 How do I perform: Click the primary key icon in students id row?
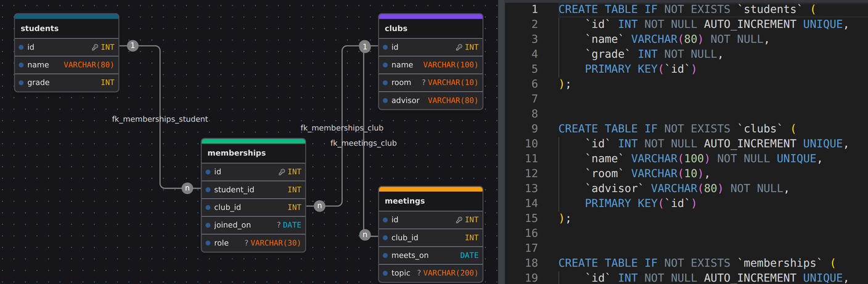tap(95, 47)
